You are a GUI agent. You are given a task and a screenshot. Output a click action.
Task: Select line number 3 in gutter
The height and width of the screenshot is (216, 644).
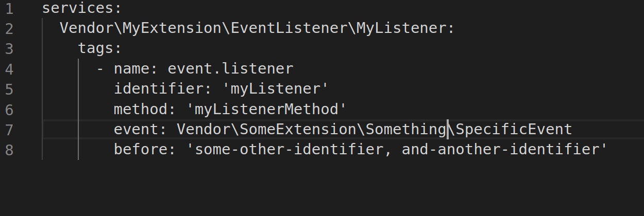pyautogui.click(x=9, y=49)
